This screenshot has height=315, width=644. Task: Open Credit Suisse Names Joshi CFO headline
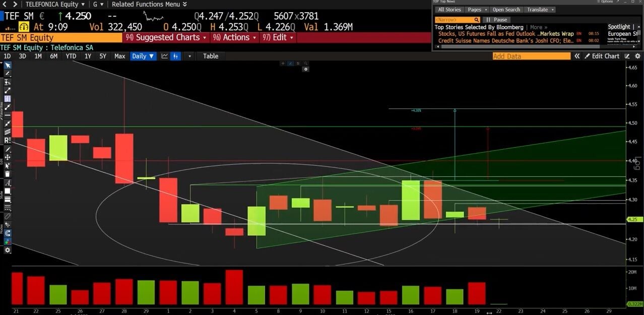click(506, 40)
